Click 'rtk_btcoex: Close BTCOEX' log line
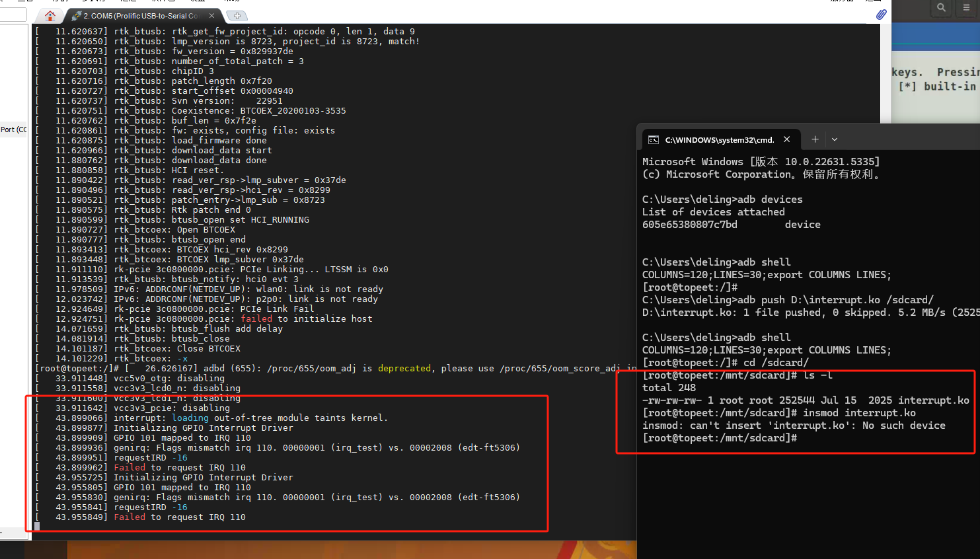The height and width of the screenshot is (559, 980). pos(137,349)
